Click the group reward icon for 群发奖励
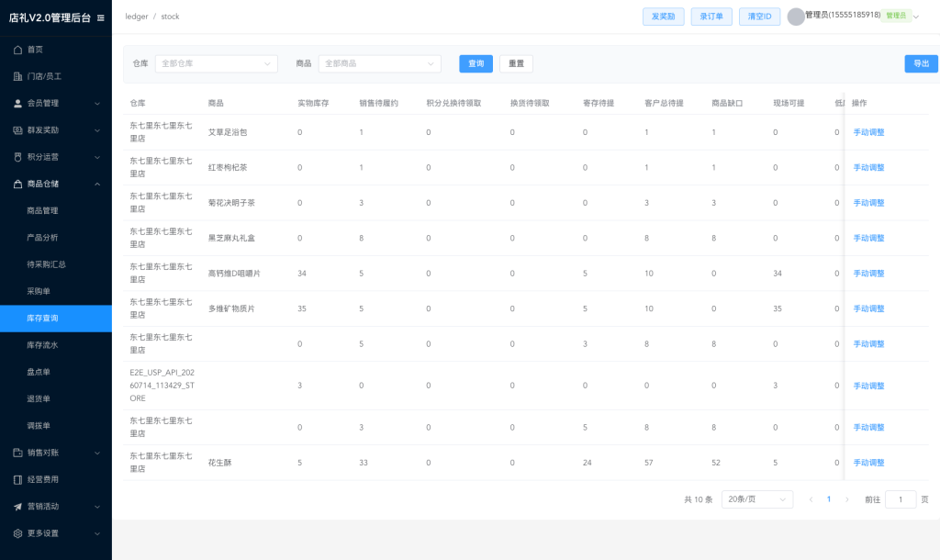940x560 pixels. pos(18,130)
